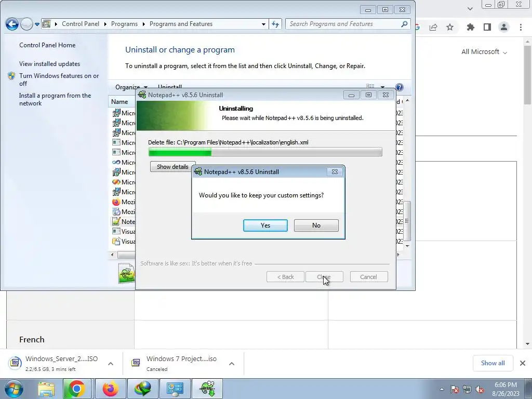
Task: Click Show all downloads button
Action: (493, 363)
